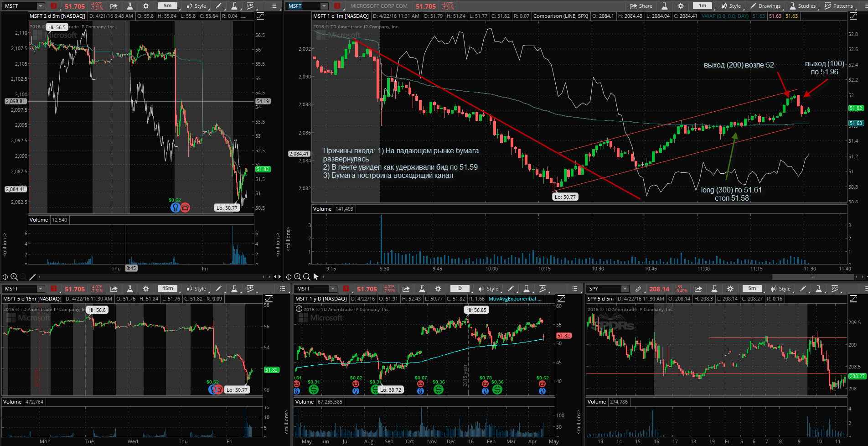This screenshot has width=868, height=446.
Task: Open Drawings menu in MSFT 1m chart
Action: pos(765,6)
